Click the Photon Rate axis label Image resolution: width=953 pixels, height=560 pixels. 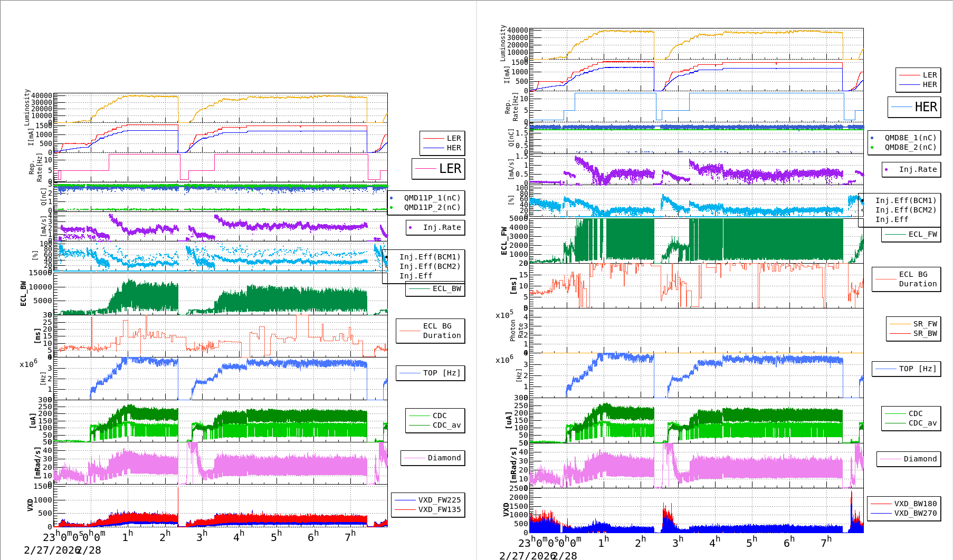[x=517, y=330]
